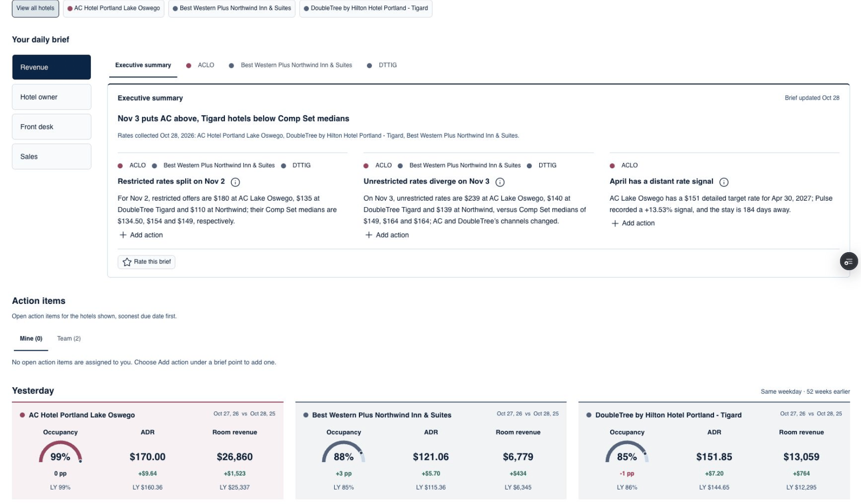Click the $121.06 ADR value

point(430,457)
